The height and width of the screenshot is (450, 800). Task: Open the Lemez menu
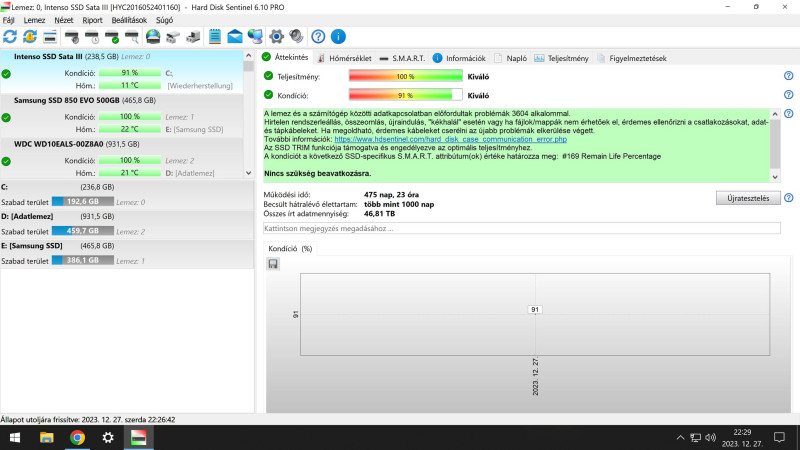tap(34, 20)
